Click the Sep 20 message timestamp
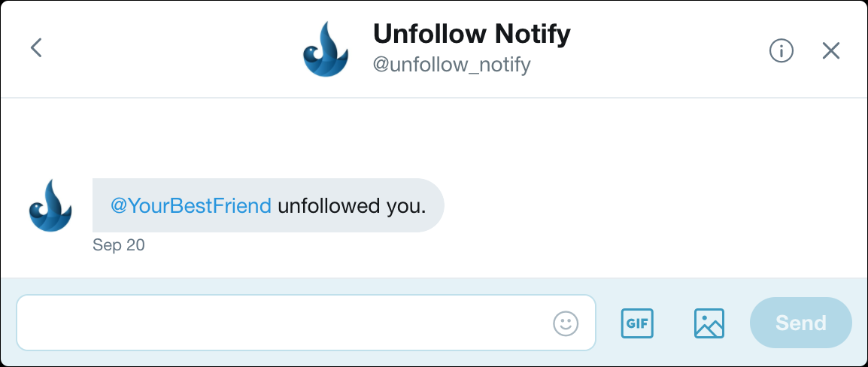This screenshot has height=367, width=868. (x=118, y=245)
